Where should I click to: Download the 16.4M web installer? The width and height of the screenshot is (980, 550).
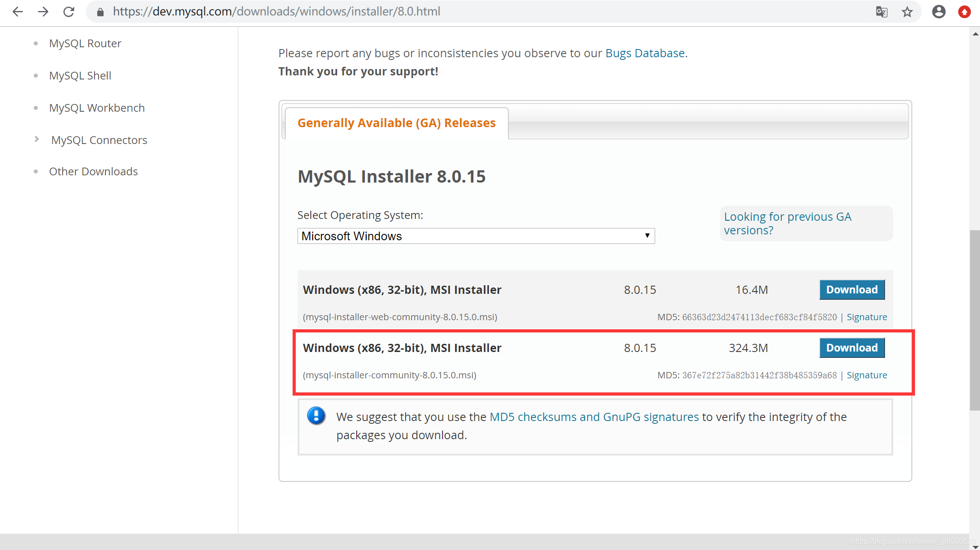coord(851,290)
